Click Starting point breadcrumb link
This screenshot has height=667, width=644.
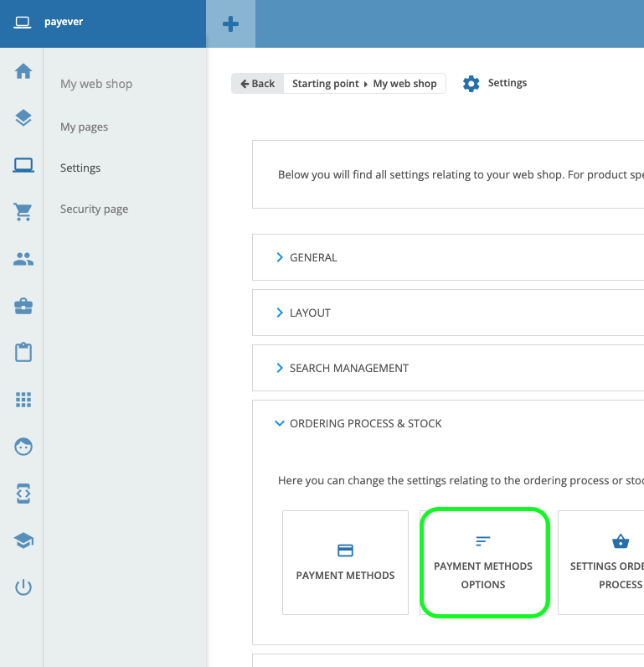326,84
